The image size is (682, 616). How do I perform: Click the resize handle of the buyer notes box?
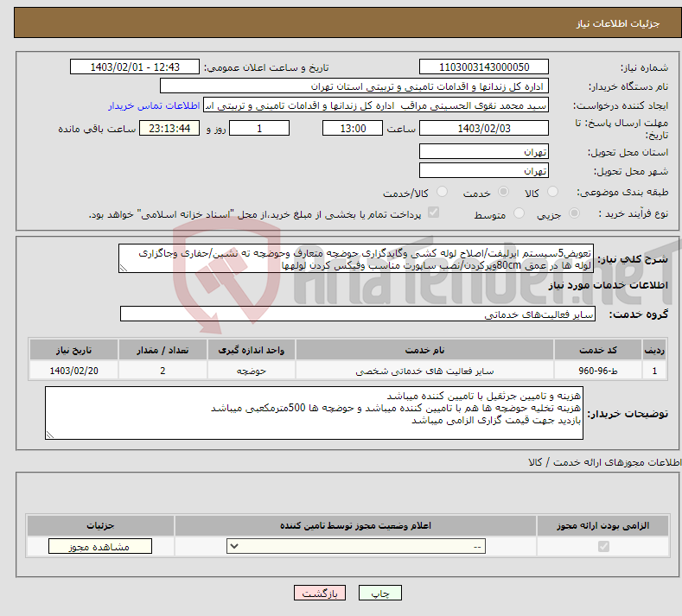(50, 435)
